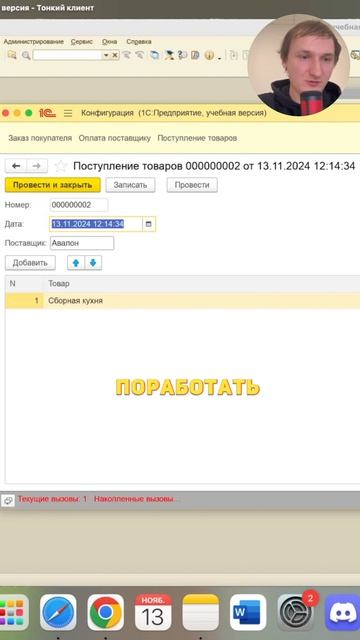360x640 pixels.
Task: Open the Справка menu
Action: 139,42
